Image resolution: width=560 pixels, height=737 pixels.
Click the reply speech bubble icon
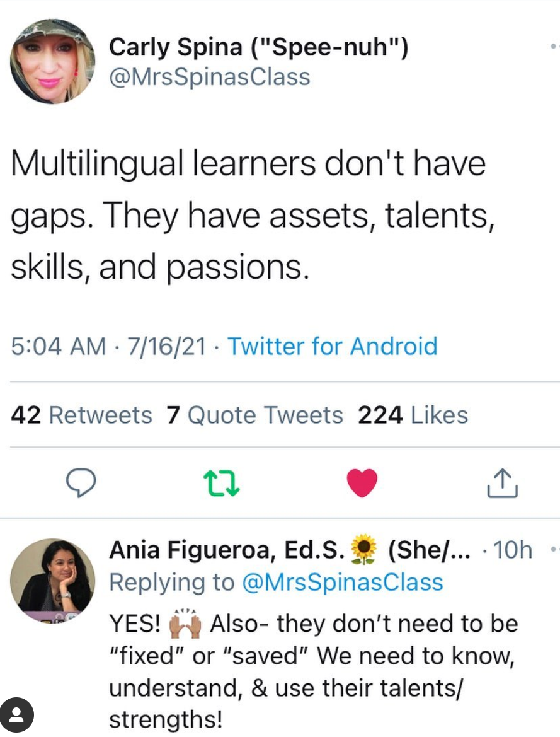[81, 483]
